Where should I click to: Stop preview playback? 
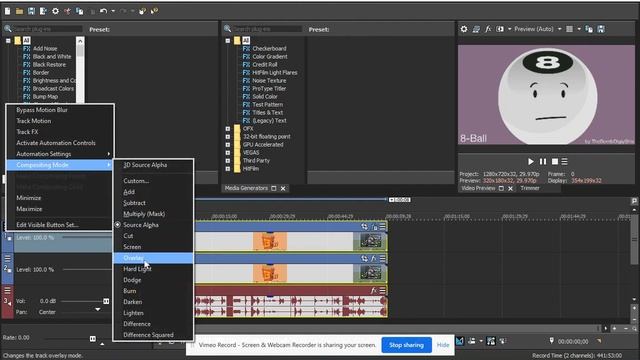(555, 162)
